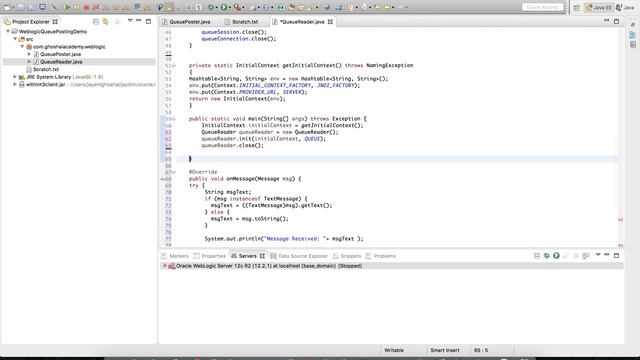Click the Open Perspective icon

coord(576,7)
